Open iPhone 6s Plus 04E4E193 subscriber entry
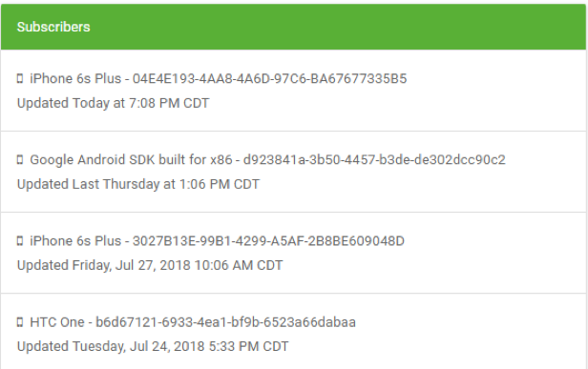This screenshot has width=588, height=369. tap(293, 91)
